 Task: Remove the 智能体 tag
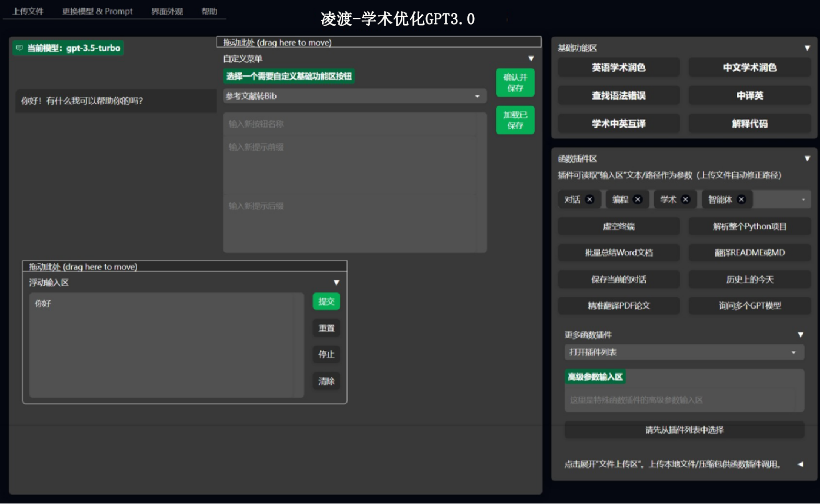(x=741, y=199)
